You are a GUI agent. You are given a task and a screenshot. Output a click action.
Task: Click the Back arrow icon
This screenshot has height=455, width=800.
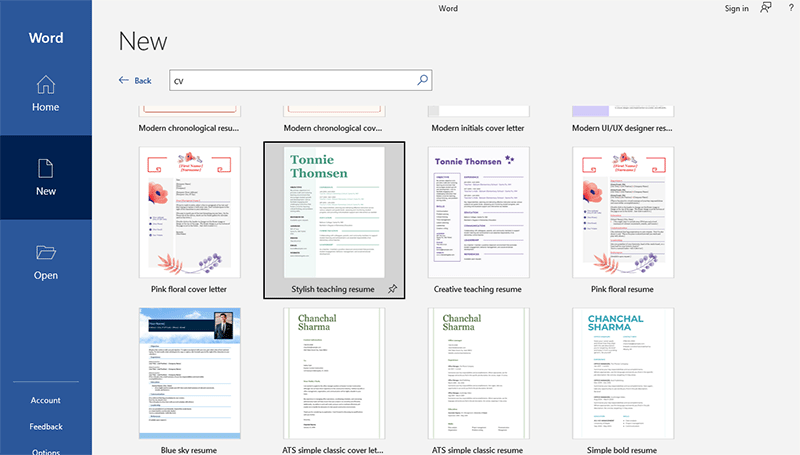(123, 80)
